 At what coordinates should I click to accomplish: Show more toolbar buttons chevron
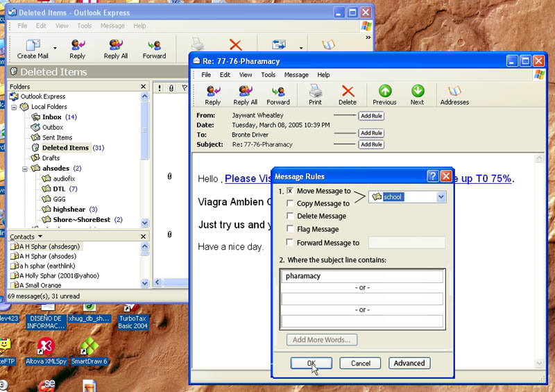(368, 37)
